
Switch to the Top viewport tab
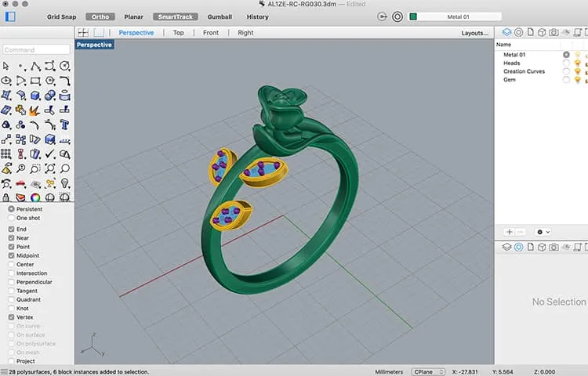coord(179,33)
